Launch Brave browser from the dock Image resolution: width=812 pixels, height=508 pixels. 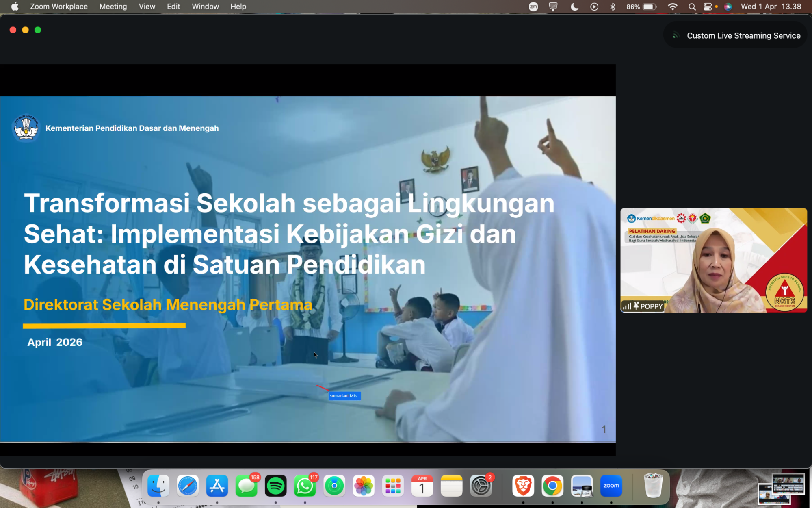[523, 486]
